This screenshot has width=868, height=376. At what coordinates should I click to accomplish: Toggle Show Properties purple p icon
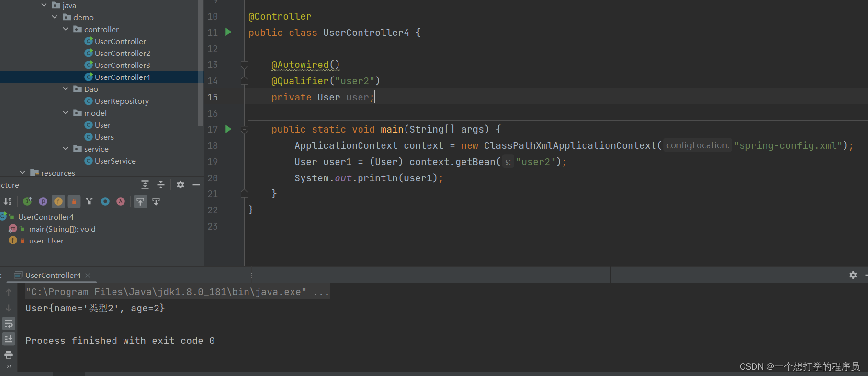(x=43, y=201)
